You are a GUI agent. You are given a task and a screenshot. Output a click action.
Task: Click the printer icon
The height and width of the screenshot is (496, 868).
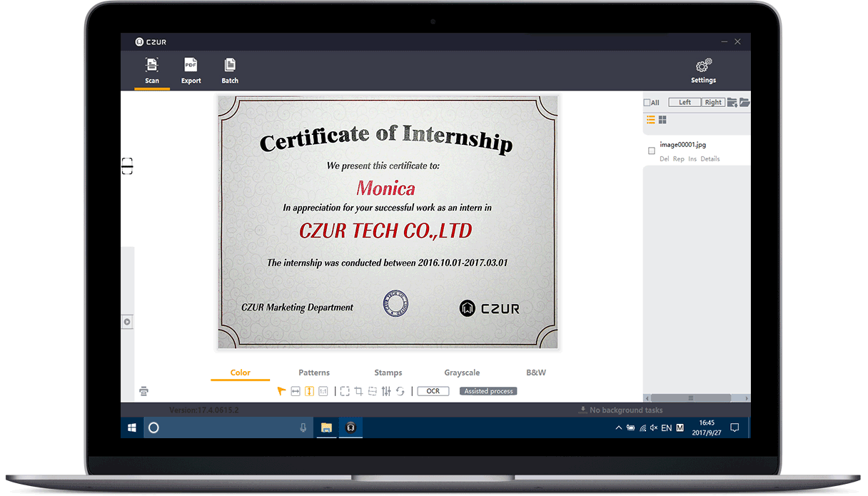pyautogui.click(x=144, y=391)
